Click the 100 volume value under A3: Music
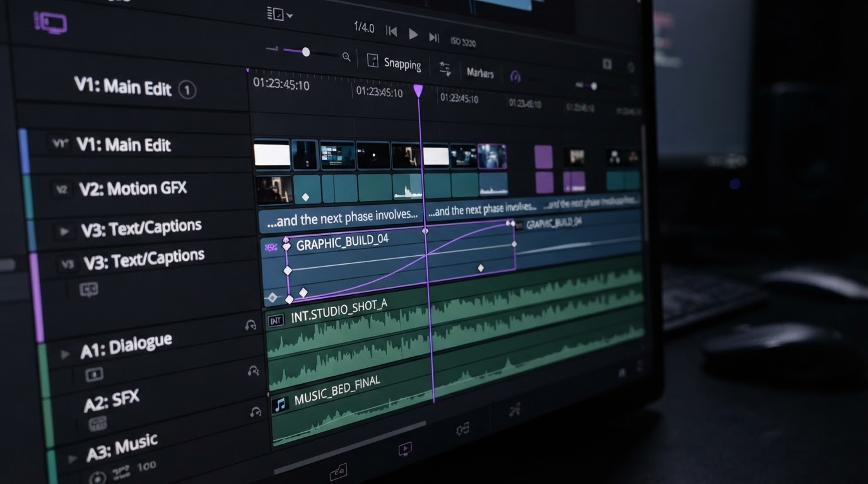This screenshot has height=484, width=868. [146, 466]
